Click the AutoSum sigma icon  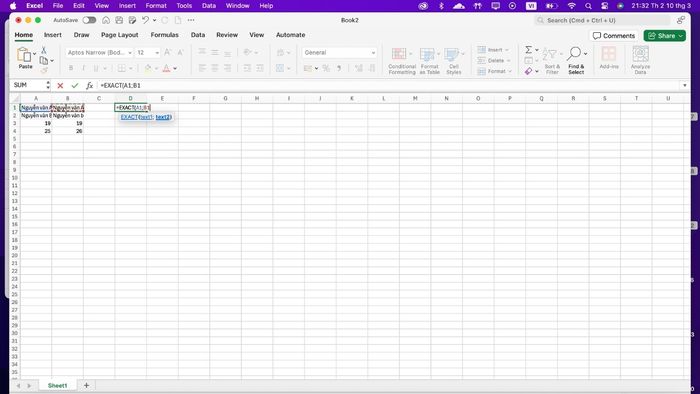[529, 50]
